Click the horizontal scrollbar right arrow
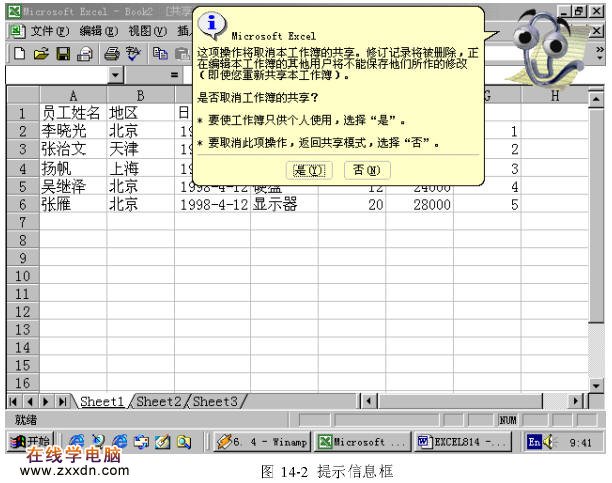The width and height of the screenshot is (612, 483). pyautogui.click(x=575, y=401)
